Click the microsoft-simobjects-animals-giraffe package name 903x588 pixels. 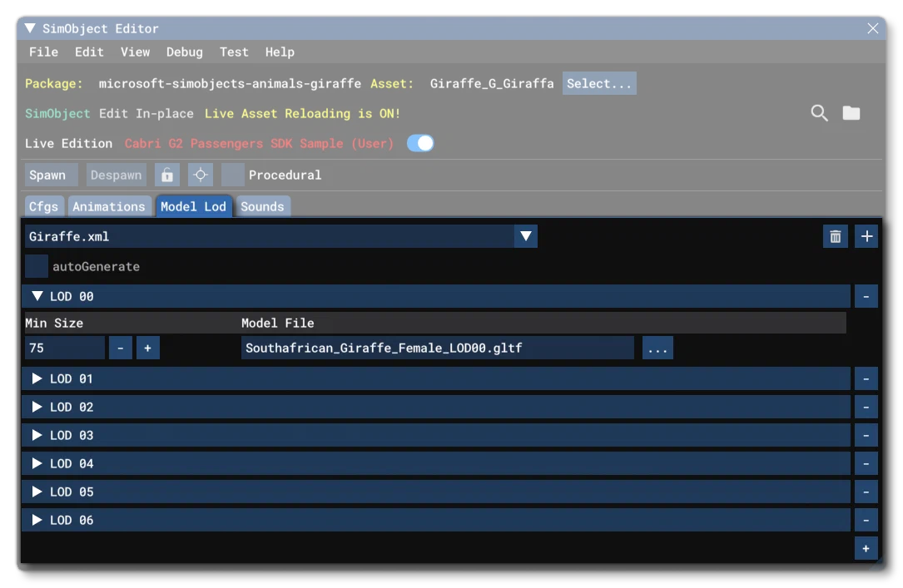pyautogui.click(x=230, y=83)
